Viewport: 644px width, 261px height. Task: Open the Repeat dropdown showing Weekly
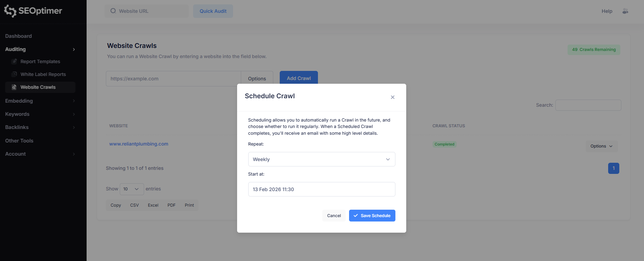click(321, 159)
